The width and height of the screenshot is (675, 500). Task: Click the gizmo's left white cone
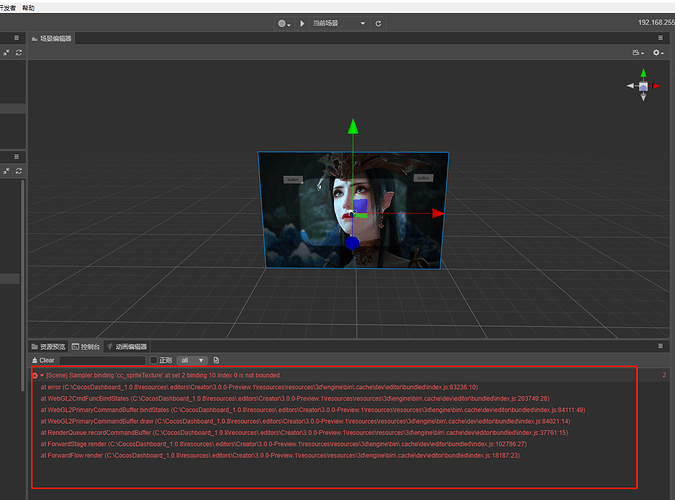point(631,86)
